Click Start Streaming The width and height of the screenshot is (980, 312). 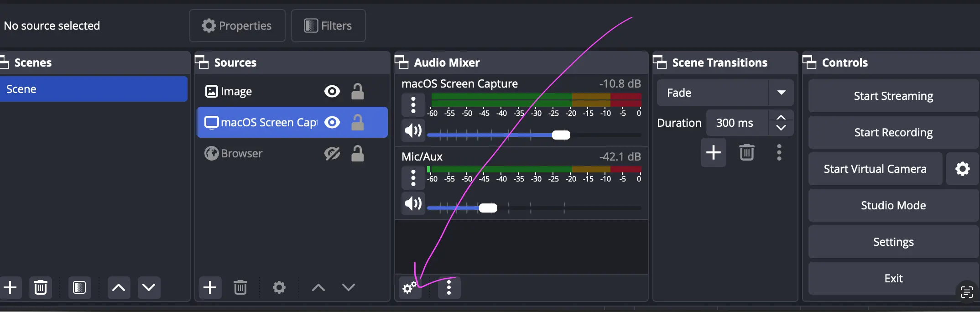pyautogui.click(x=893, y=96)
